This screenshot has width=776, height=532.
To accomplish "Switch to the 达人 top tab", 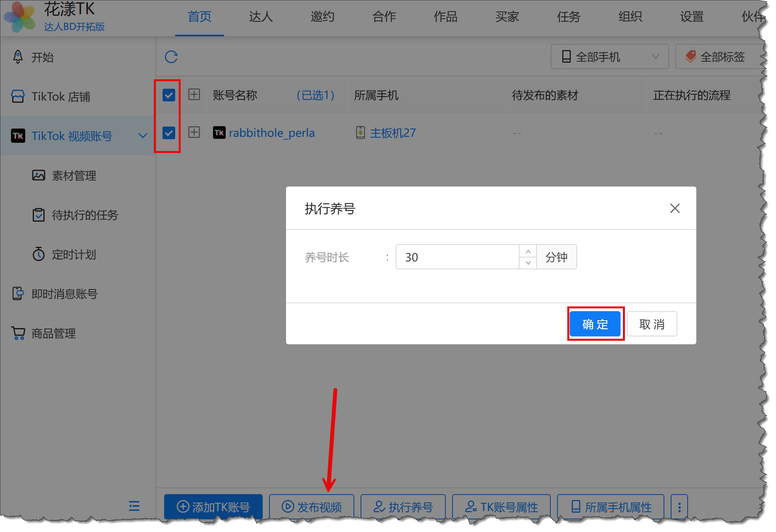I will point(261,17).
